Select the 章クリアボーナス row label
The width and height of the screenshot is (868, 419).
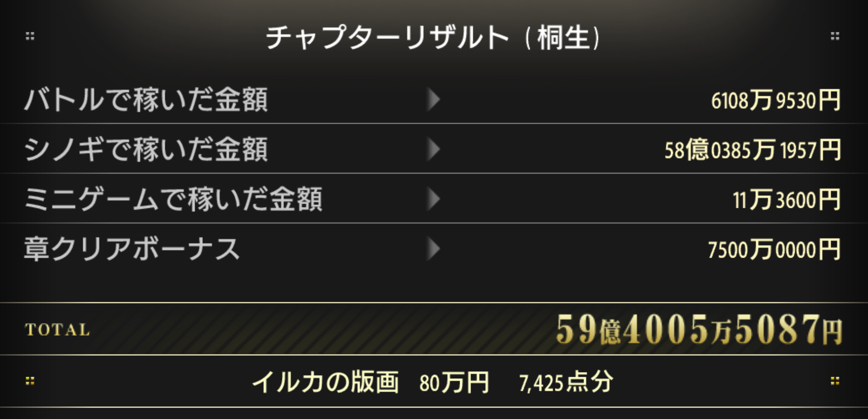[x=132, y=249]
